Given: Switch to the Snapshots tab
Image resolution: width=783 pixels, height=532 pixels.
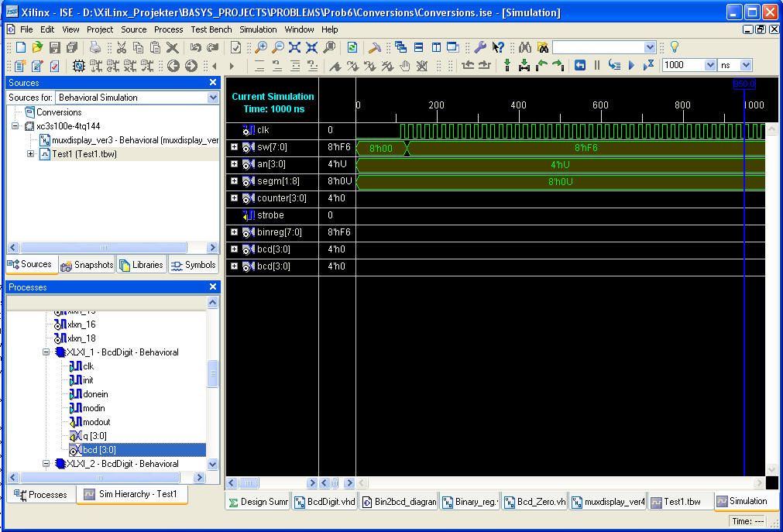Looking at the screenshot, I should 87,265.
